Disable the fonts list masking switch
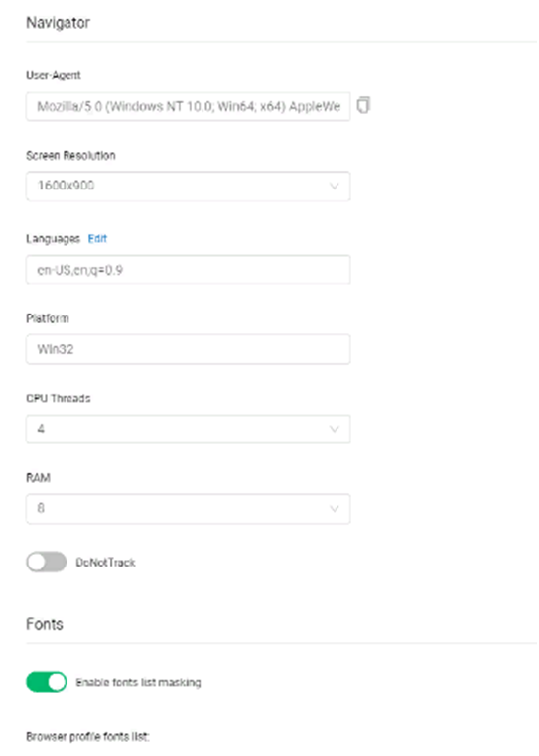The image size is (539, 756). tap(47, 682)
